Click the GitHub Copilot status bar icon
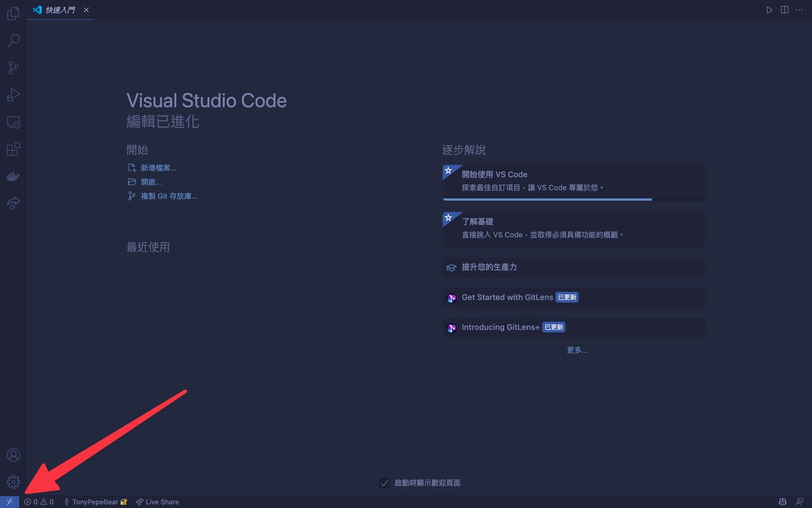The height and width of the screenshot is (508, 812). 782,501
